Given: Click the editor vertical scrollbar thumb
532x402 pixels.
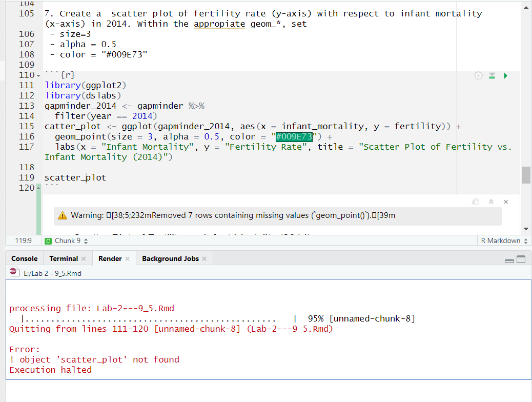Looking at the screenshot, I should click(526, 175).
